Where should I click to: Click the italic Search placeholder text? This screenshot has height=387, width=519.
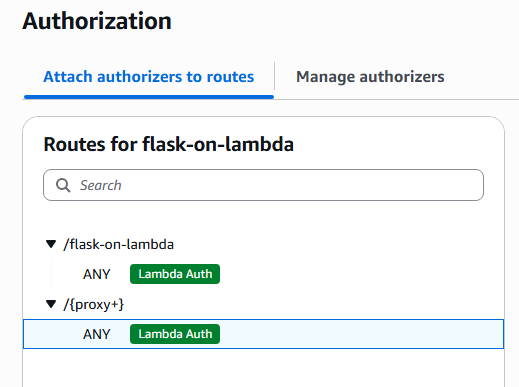pyautogui.click(x=101, y=185)
